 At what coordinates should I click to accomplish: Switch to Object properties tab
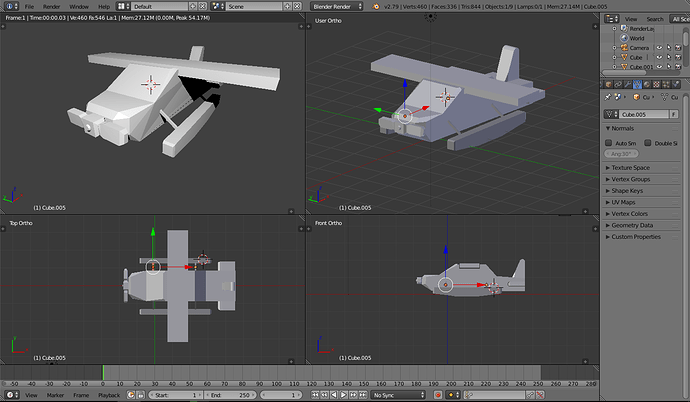coord(609,84)
